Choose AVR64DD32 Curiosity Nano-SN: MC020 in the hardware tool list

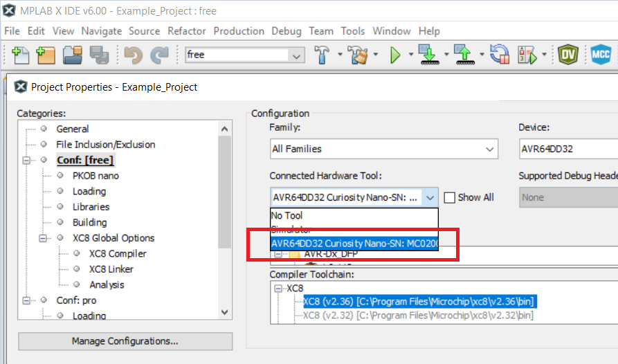pyautogui.click(x=354, y=244)
